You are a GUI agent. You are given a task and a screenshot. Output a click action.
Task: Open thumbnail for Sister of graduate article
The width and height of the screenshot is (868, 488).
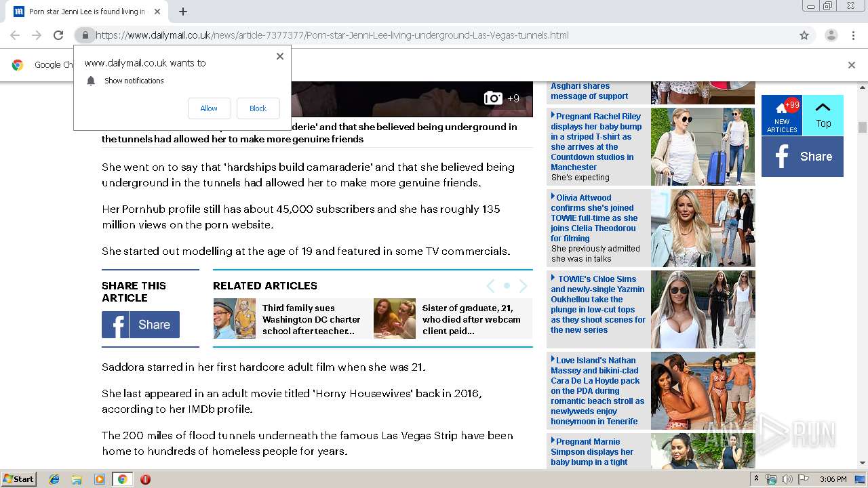[x=395, y=319]
